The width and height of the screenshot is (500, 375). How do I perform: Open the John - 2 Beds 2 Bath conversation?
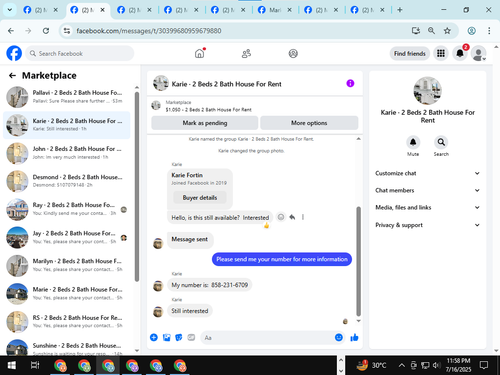[x=68, y=153]
